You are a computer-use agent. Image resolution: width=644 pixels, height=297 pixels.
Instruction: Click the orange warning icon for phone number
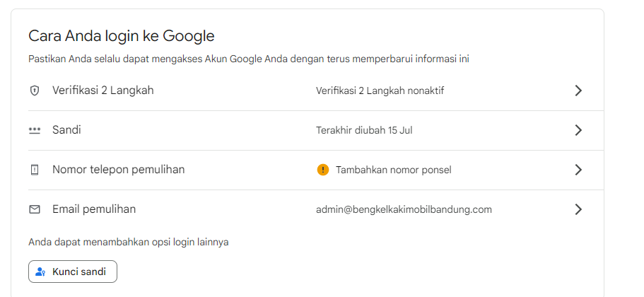tap(323, 170)
